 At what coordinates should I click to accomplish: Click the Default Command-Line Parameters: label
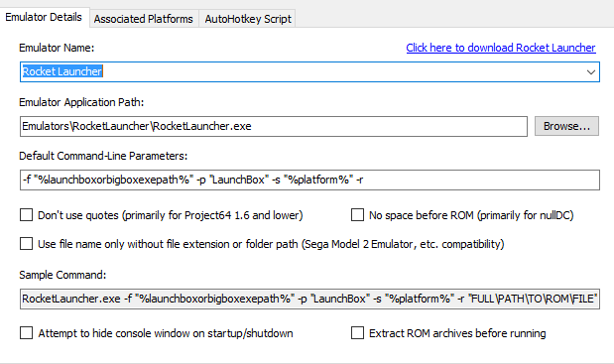point(103,156)
